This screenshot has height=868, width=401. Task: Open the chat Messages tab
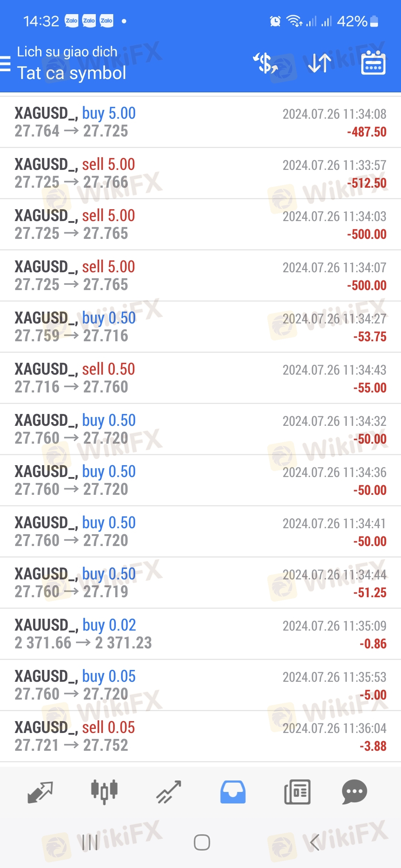pyautogui.click(x=354, y=792)
